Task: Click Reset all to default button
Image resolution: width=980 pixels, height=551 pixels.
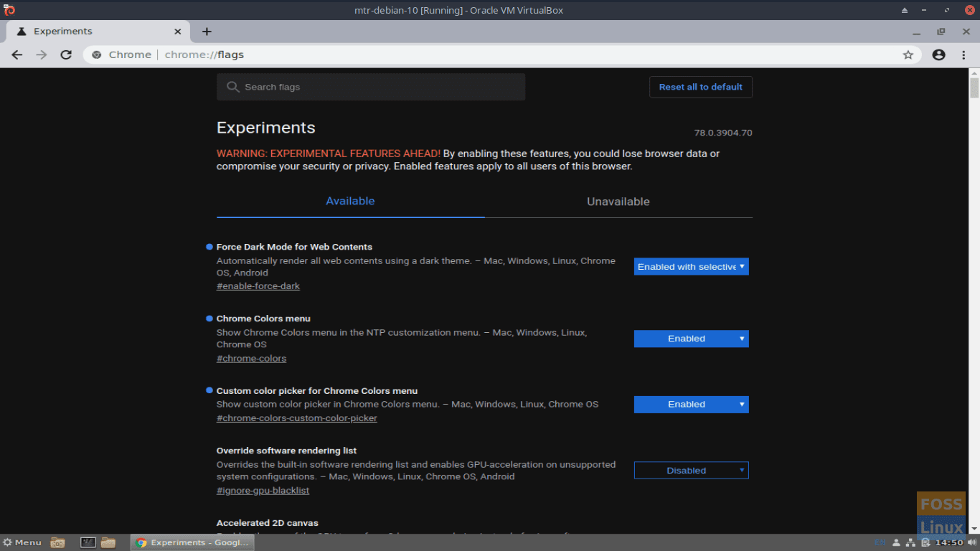Action: pos(701,87)
